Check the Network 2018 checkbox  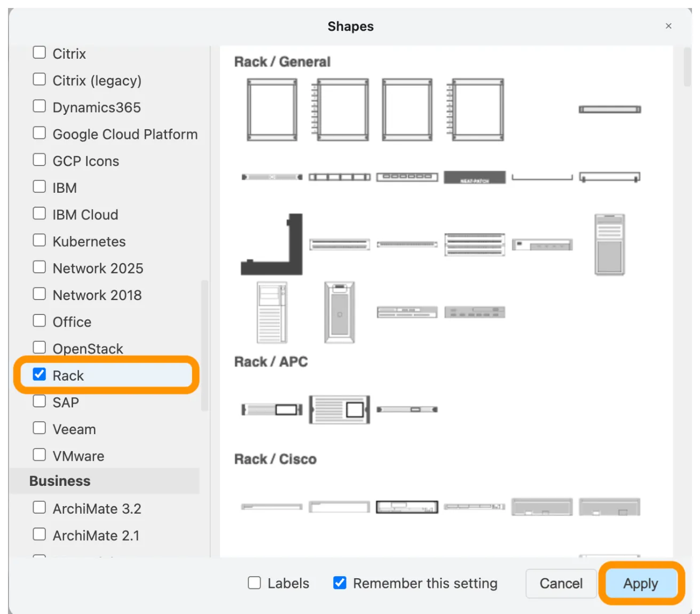click(40, 294)
